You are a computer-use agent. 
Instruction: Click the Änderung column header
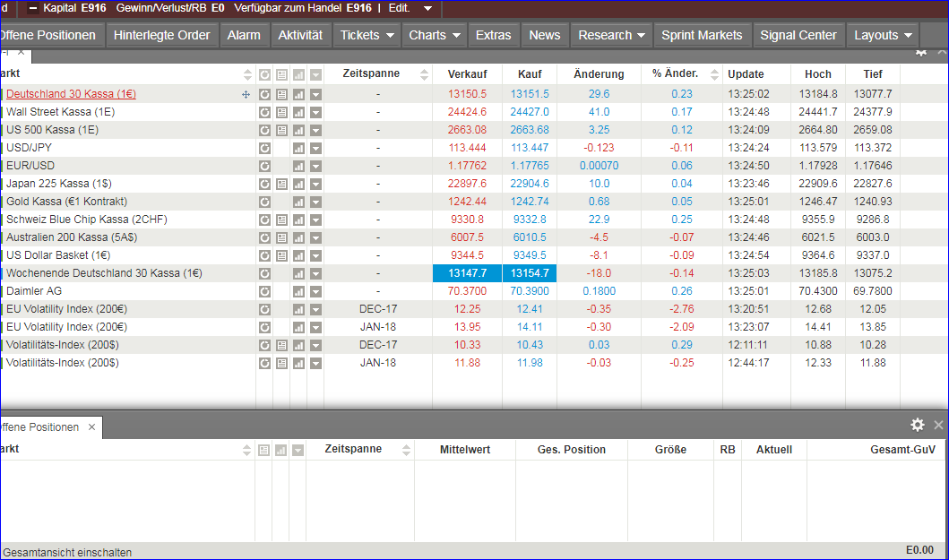tap(599, 73)
